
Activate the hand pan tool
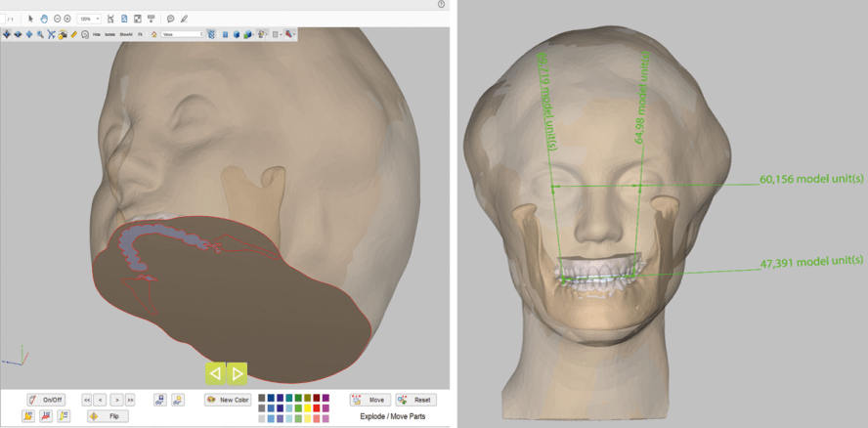(42, 19)
